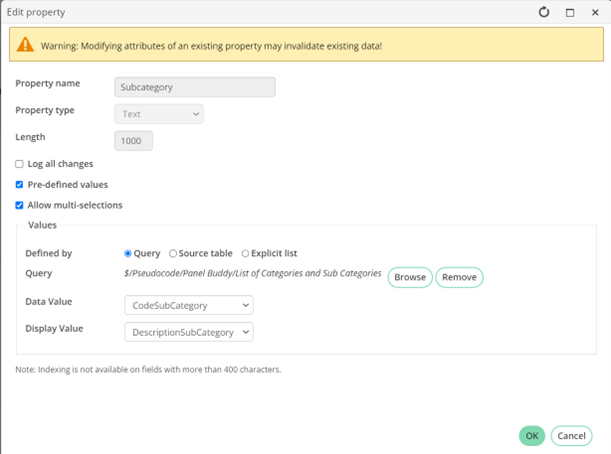The height and width of the screenshot is (454, 611).
Task: Click the Display Value label
Action: [x=54, y=329]
